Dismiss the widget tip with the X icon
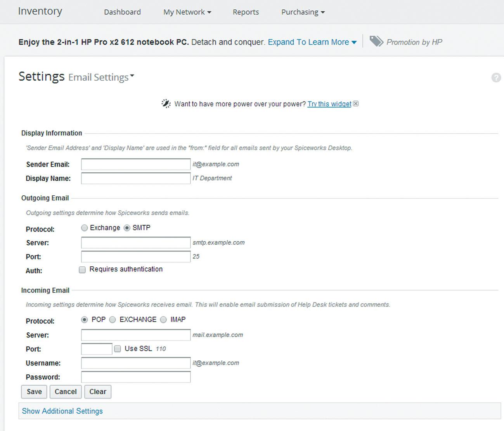The width and height of the screenshot is (504, 431). (x=356, y=104)
